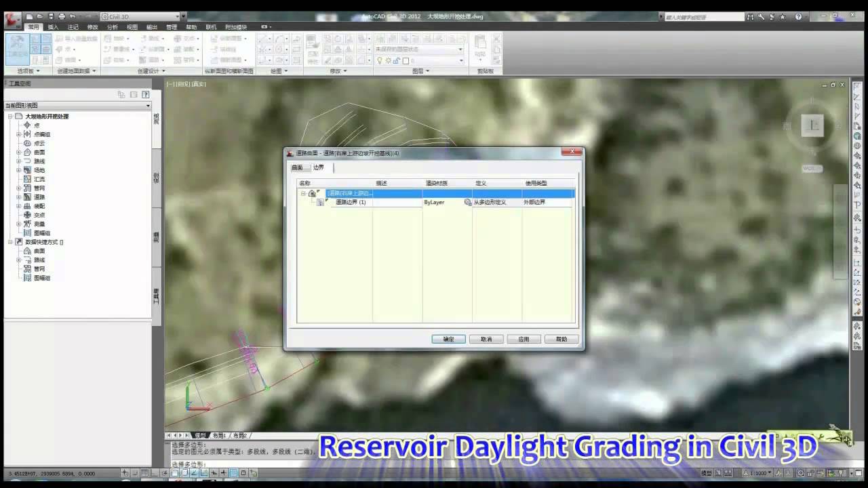The image size is (868, 488).
Task: Expand the first 曲面 node under the drawing
Action: tap(19, 152)
